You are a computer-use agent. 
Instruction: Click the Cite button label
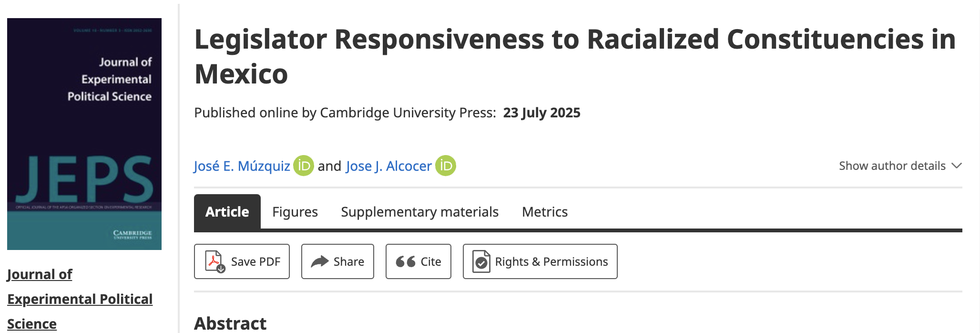pos(430,261)
